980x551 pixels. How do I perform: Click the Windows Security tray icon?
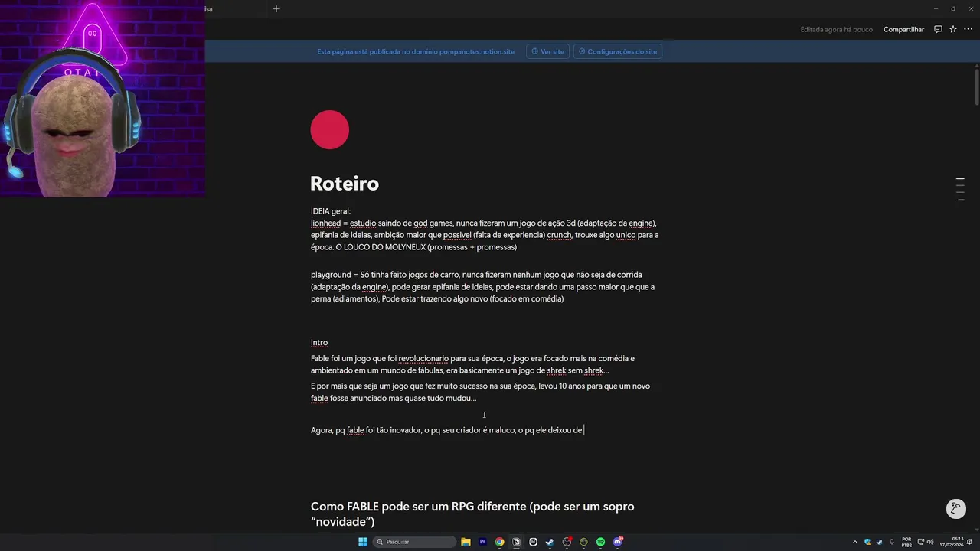(x=867, y=542)
